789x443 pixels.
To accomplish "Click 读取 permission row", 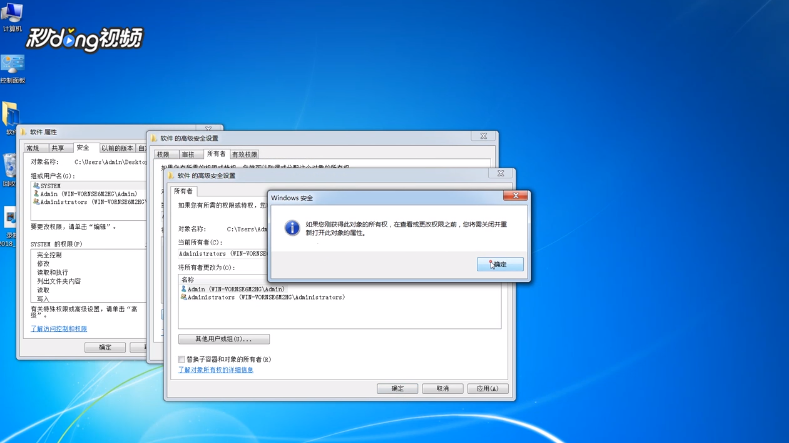I will pos(43,290).
